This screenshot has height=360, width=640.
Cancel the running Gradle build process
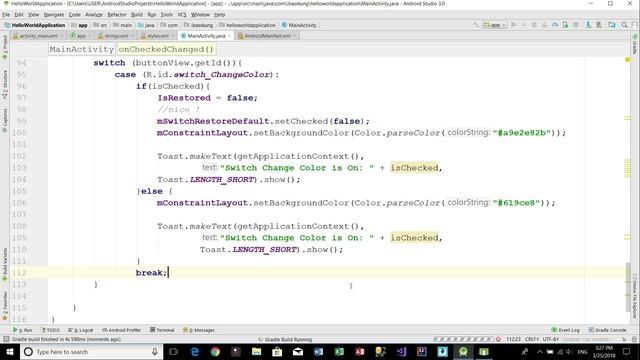click(498, 339)
